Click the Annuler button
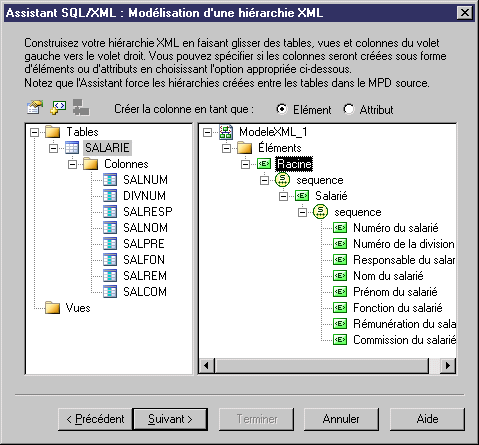 click(341, 419)
